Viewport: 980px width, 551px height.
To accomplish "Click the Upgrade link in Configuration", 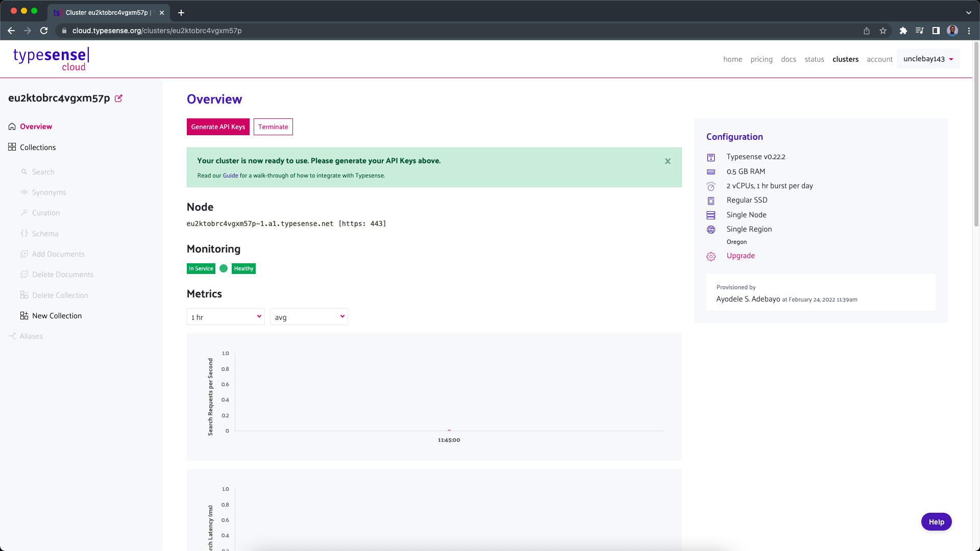I will point(741,256).
